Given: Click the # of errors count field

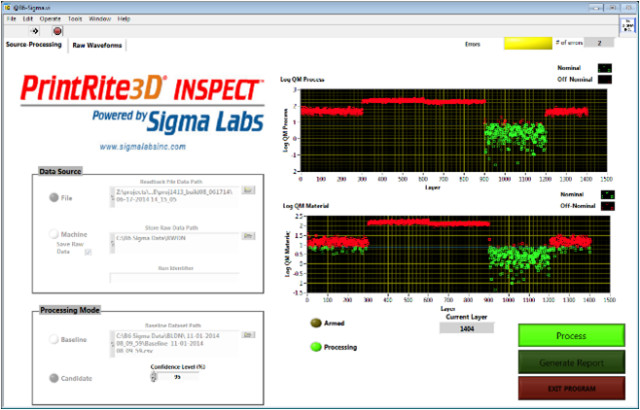Looking at the screenshot, I should [x=599, y=43].
